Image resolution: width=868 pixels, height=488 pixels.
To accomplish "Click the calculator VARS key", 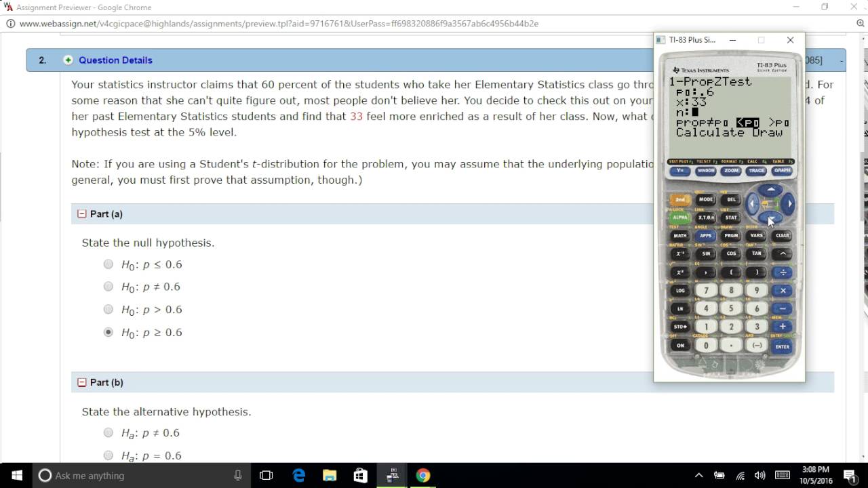I will pos(757,235).
